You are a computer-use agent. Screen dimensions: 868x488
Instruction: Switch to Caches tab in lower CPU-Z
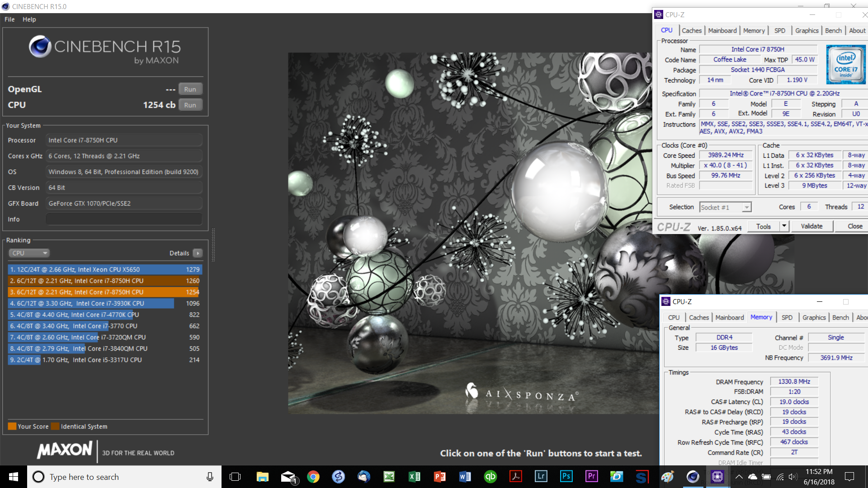click(x=698, y=318)
